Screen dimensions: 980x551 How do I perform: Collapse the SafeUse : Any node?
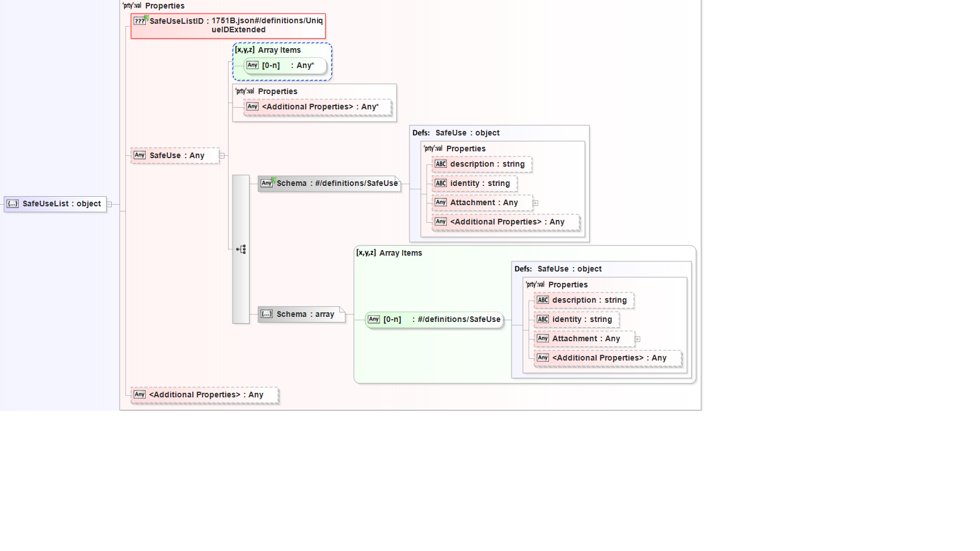click(222, 155)
